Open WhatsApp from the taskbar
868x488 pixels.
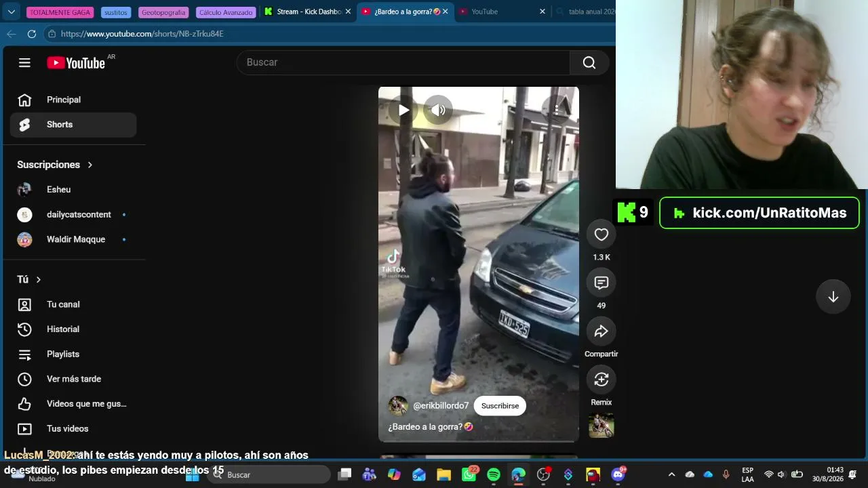tap(469, 474)
